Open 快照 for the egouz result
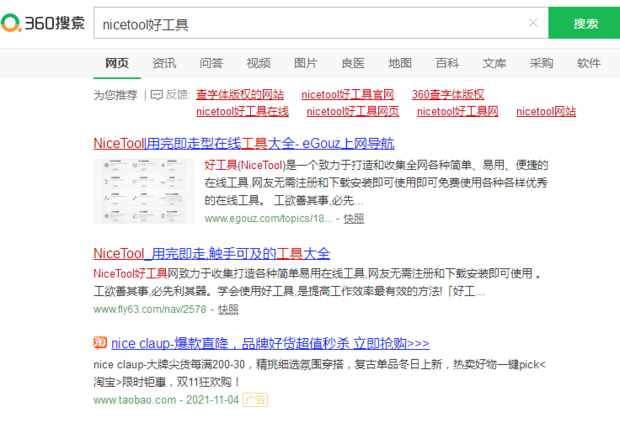This screenshot has width=620, height=423. (x=354, y=219)
